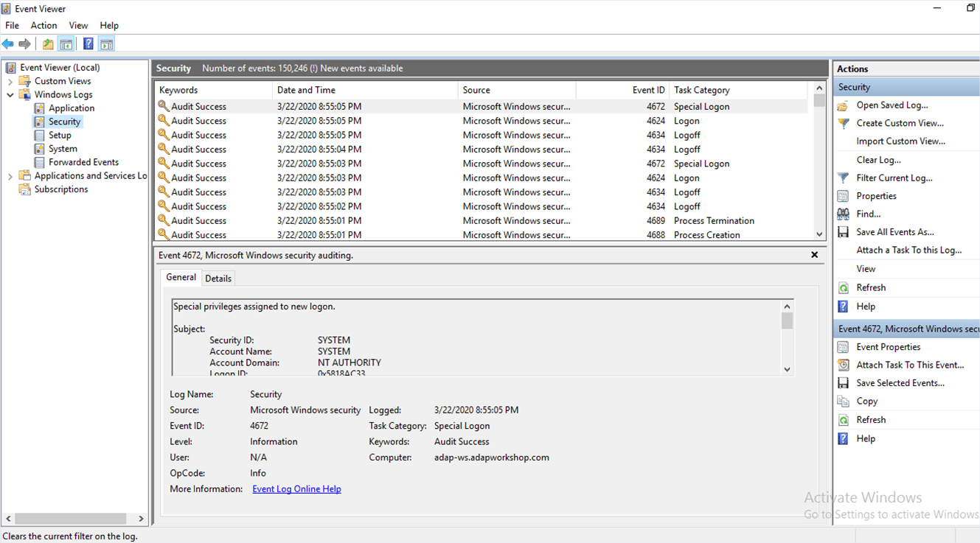Viewport: 980px width, 543px height.
Task: Click the event list scroll-down arrow
Action: click(819, 234)
